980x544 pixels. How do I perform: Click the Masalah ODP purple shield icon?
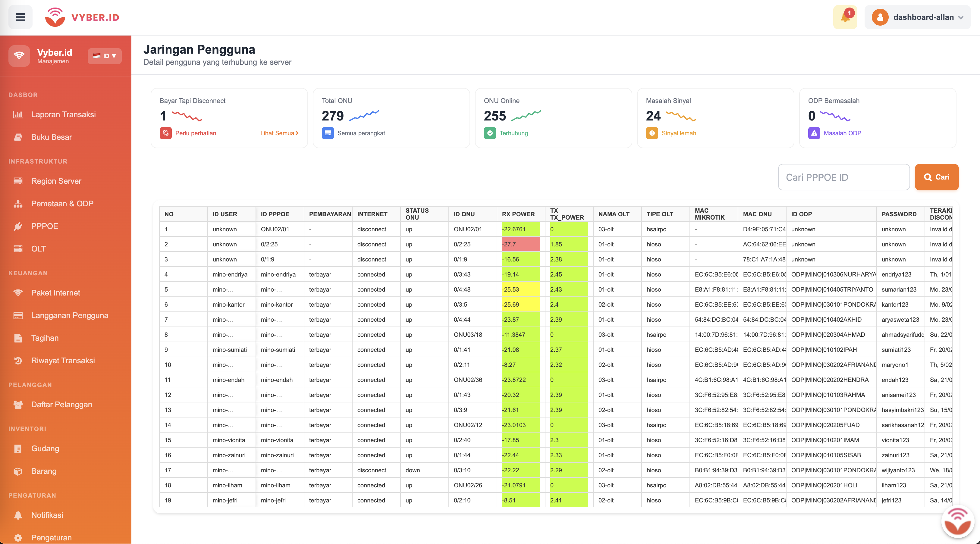click(814, 133)
